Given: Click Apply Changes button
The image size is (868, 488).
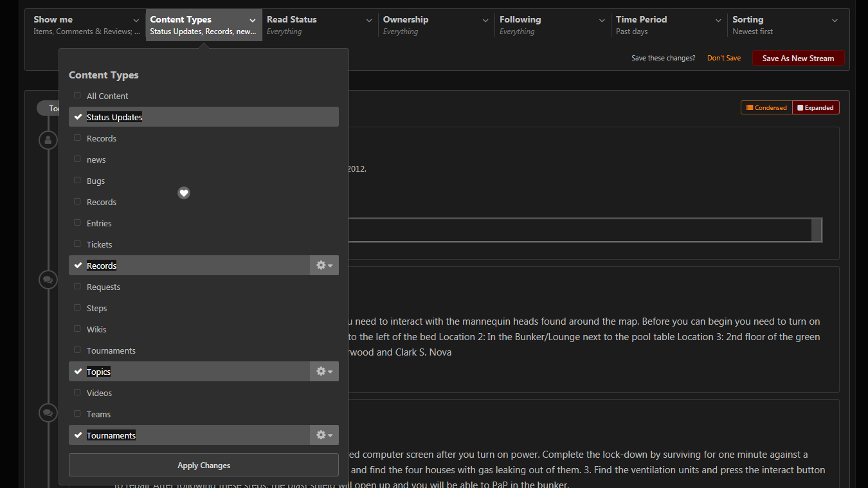Looking at the screenshot, I should tap(204, 465).
